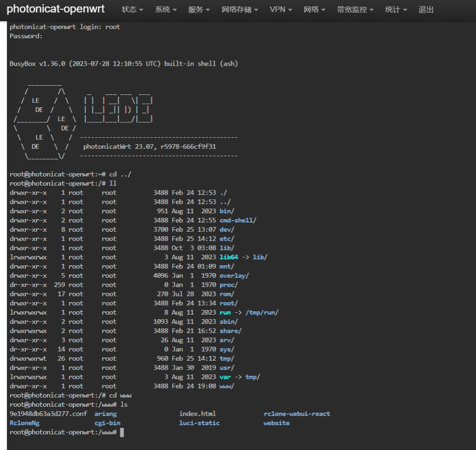Image resolution: width=476 pixels, height=450 pixels.
Task: Open the 服务 dropdown in navbar
Action: [199, 10]
